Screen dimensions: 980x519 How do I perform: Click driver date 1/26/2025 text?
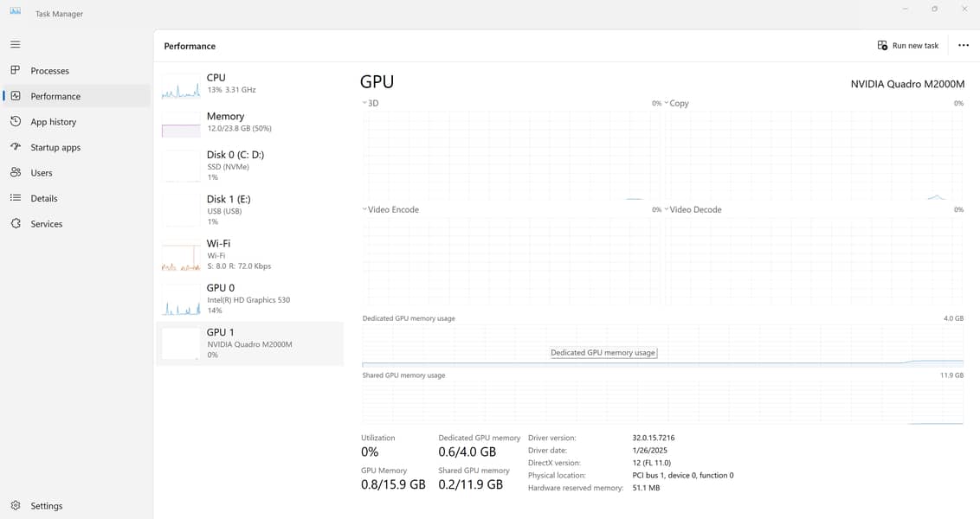tap(649, 451)
